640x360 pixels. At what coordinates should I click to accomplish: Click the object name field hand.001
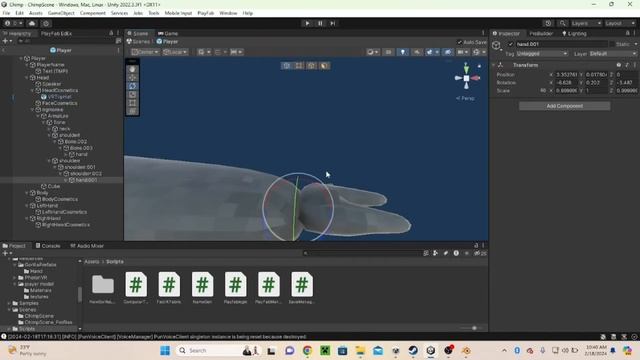click(561, 44)
